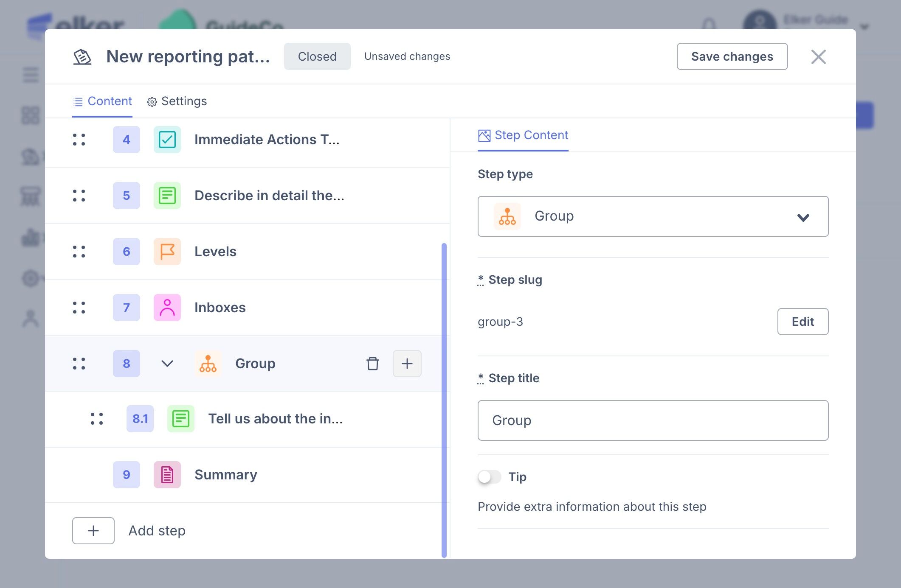Click the Add step plus button

(x=93, y=531)
